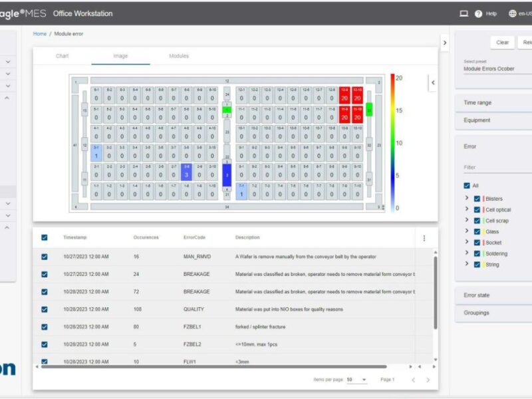Open table options three-dot menu
The width and height of the screenshot is (532, 399).
tap(424, 238)
